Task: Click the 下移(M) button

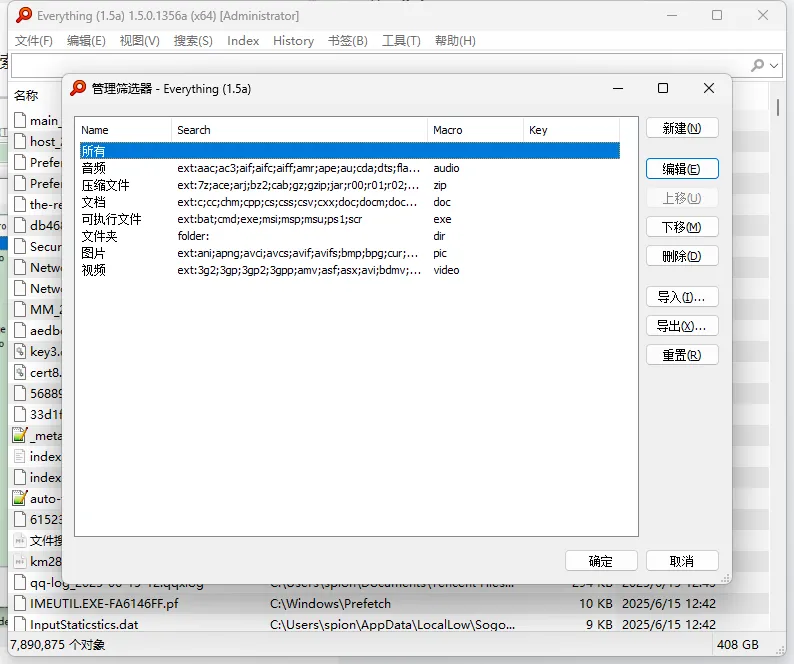Action: click(x=682, y=227)
